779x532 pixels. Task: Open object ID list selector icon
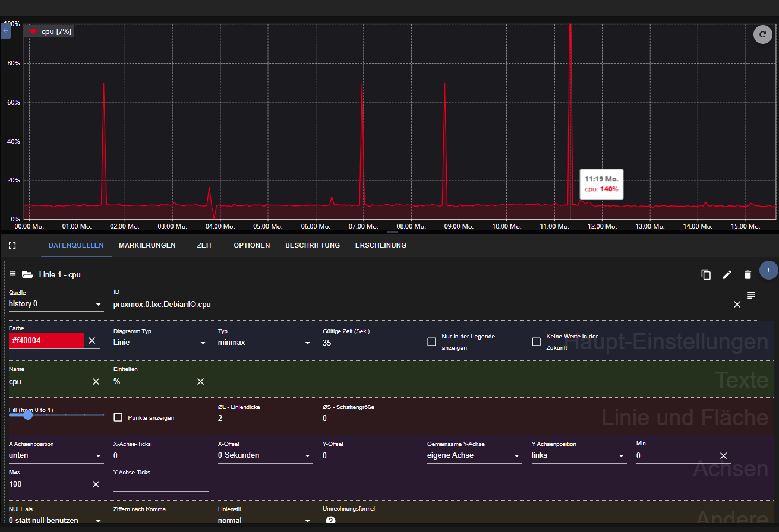coord(750,295)
